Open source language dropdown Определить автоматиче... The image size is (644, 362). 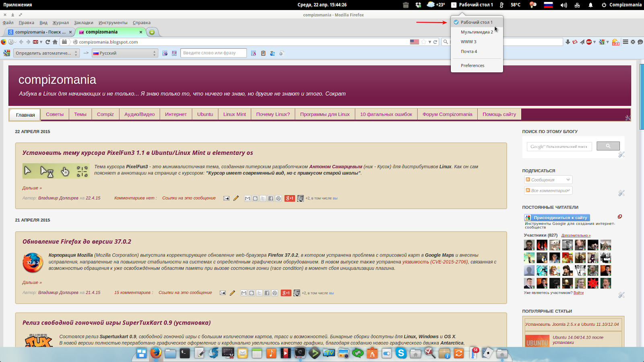click(46, 53)
